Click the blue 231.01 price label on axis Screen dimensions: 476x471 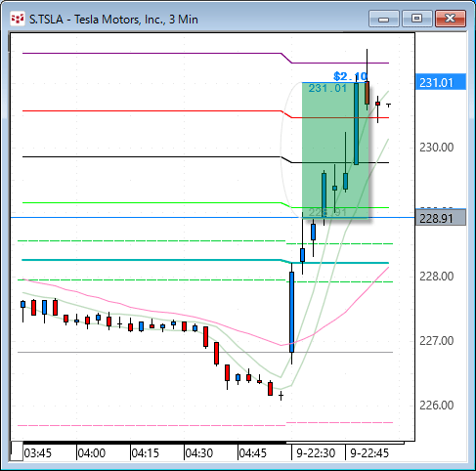point(441,82)
